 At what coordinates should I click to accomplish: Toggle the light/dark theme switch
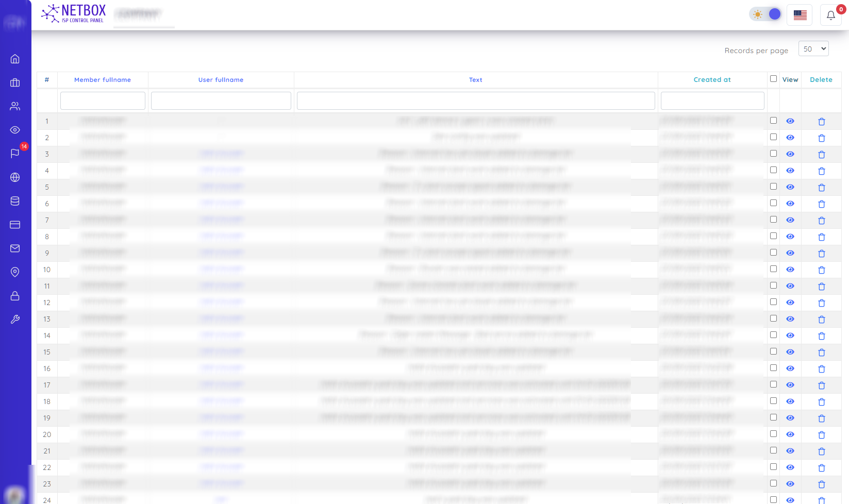click(766, 14)
